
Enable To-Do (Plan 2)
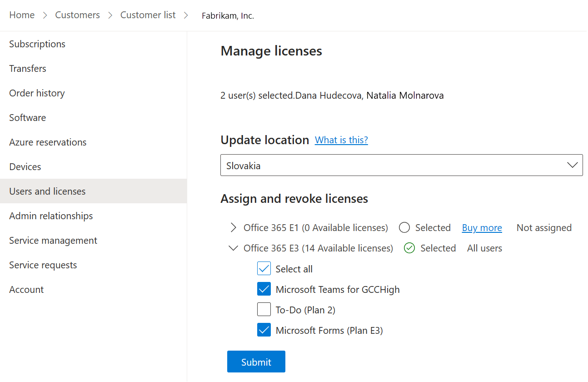(x=264, y=309)
